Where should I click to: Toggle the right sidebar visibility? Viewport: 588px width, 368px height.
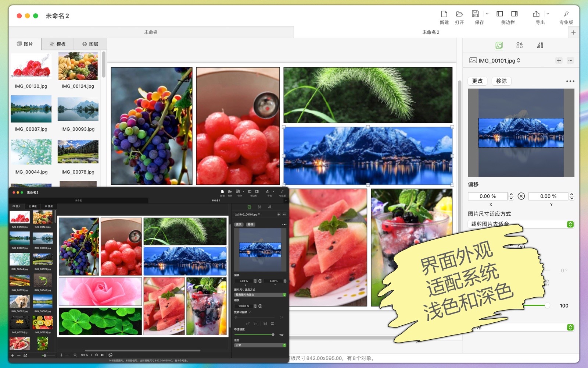click(x=514, y=14)
